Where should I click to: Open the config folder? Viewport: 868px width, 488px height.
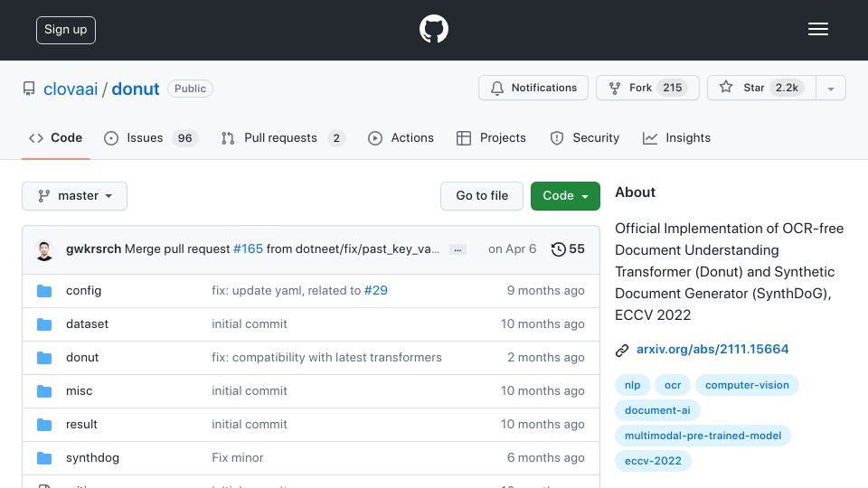[x=83, y=290]
